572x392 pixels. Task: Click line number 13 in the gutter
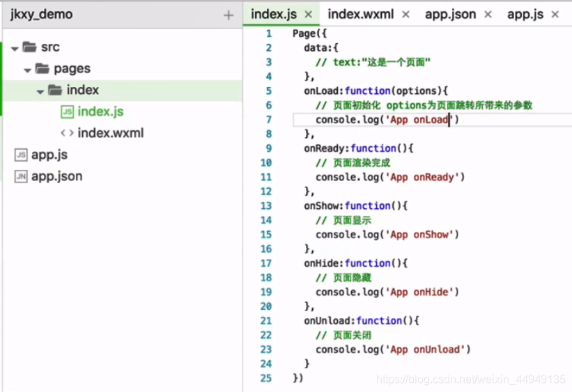click(266, 205)
